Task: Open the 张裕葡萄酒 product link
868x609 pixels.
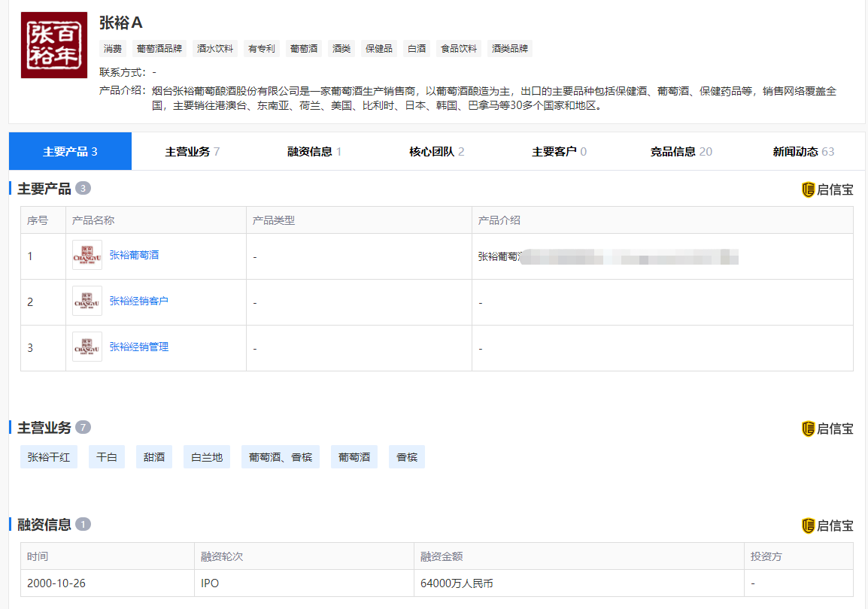Action: click(134, 255)
